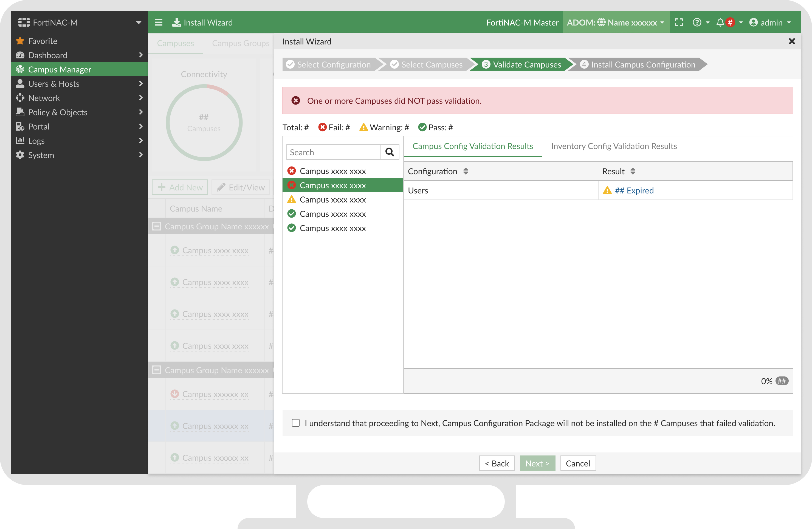The width and height of the screenshot is (812, 529).
Task: Click the Pass count green check icon
Action: [x=422, y=127]
